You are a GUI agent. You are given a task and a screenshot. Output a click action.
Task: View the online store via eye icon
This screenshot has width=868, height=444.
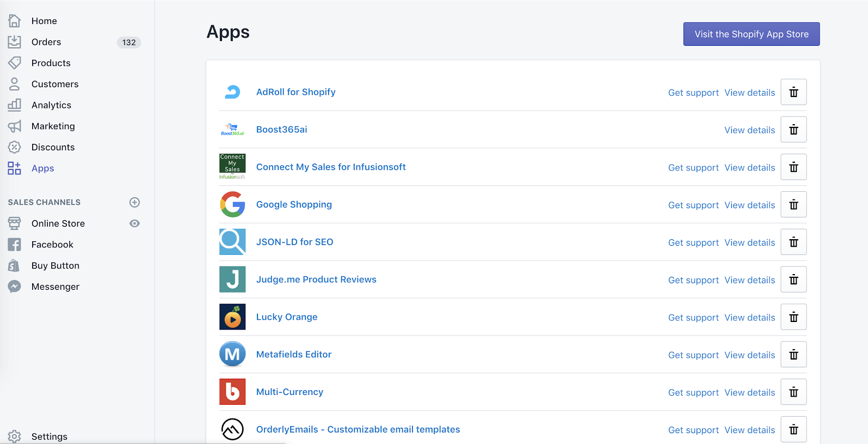[x=135, y=223]
